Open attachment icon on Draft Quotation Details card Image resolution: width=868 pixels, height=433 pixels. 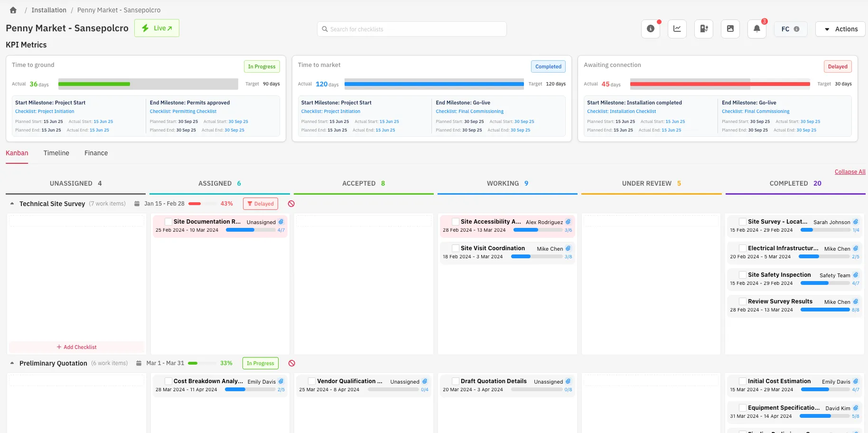(x=568, y=381)
